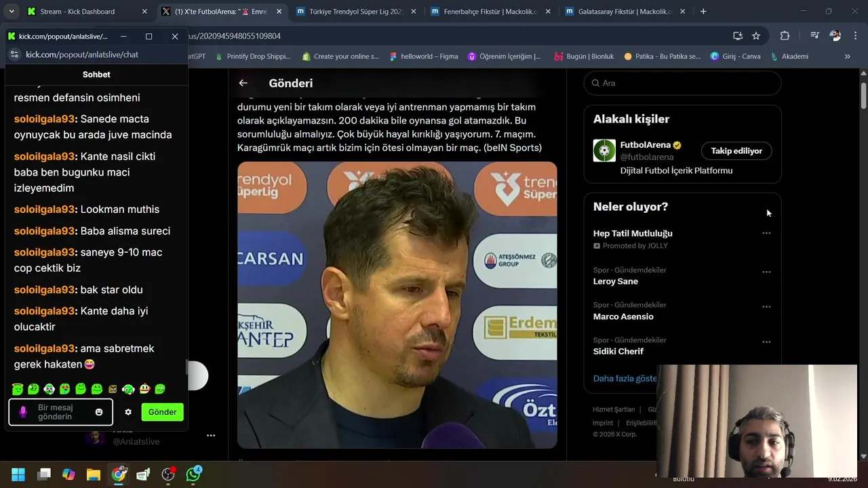Viewport: 868px width, 488px height.
Task: Open Marco Asensio trending topic
Action: [x=623, y=317]
